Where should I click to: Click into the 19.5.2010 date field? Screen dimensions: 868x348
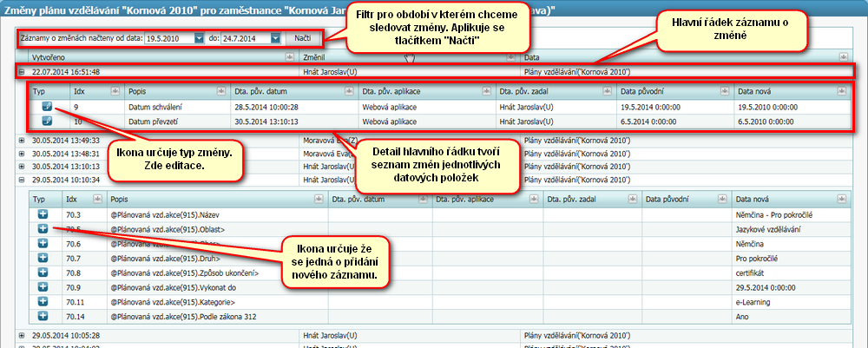pos(169,38)
